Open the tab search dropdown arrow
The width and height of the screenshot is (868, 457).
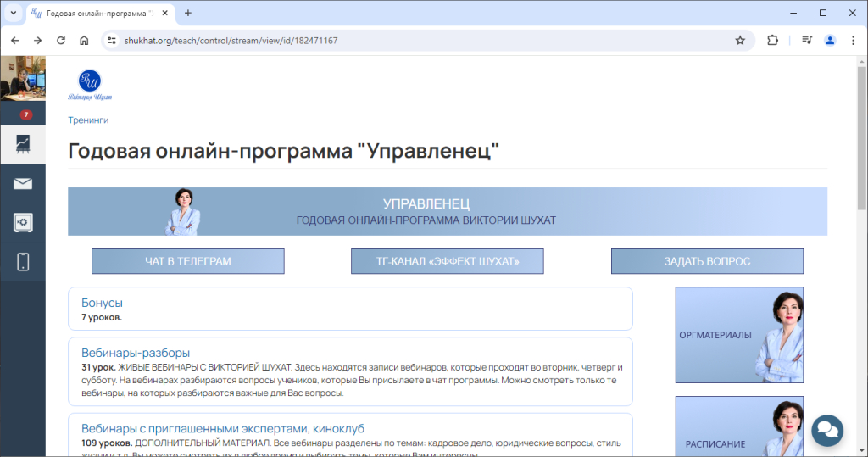[14, 13]
